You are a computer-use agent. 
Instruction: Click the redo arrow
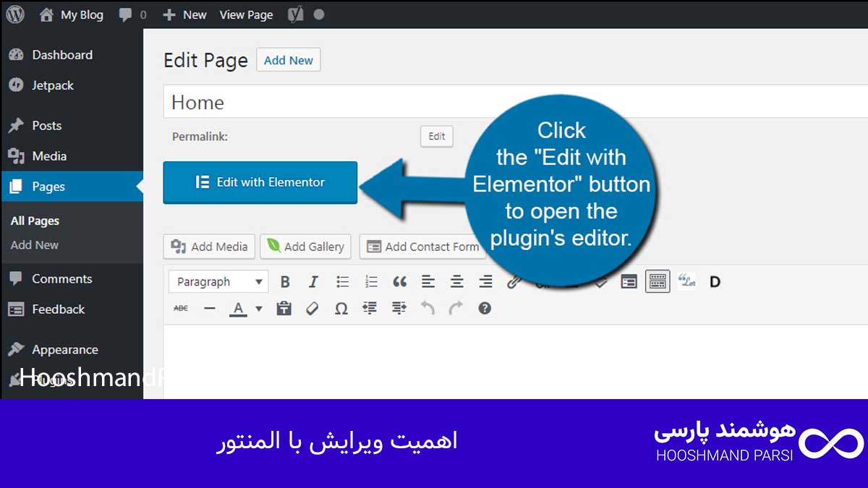point(456,309)
